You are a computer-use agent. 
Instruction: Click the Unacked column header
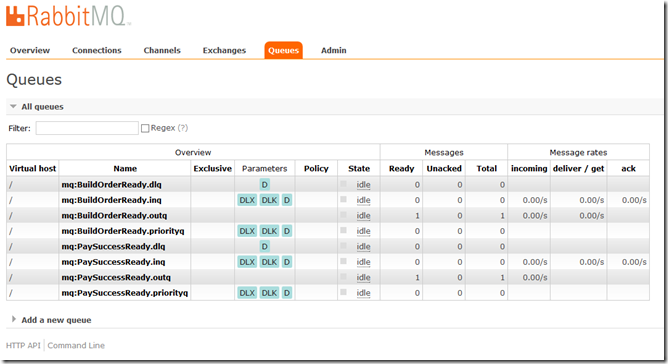coord(444,168)
